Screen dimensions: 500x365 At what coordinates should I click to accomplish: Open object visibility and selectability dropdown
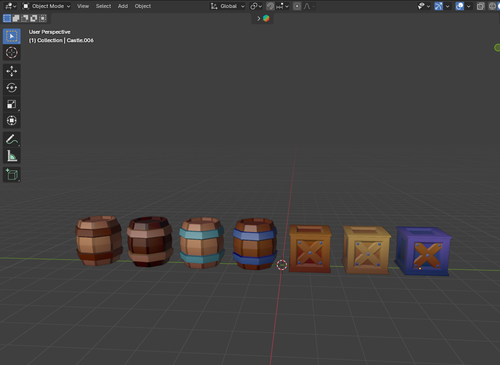coord(424,6)
